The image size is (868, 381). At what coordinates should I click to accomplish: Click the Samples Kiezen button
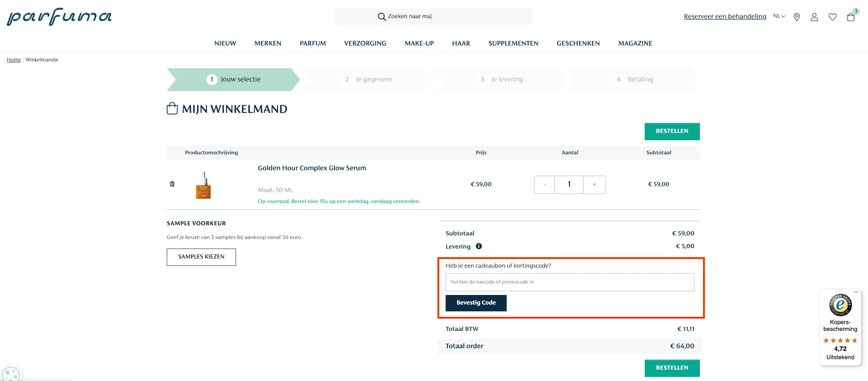pyautogui.click(x=201, y=257)
